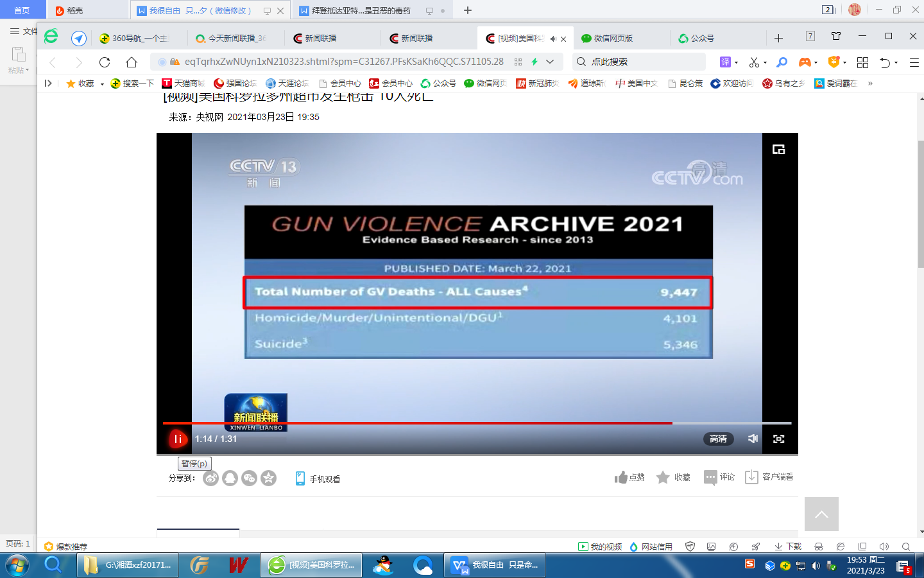
Task: Switch to the 微信网页版 tab
Action: point(613,39)
